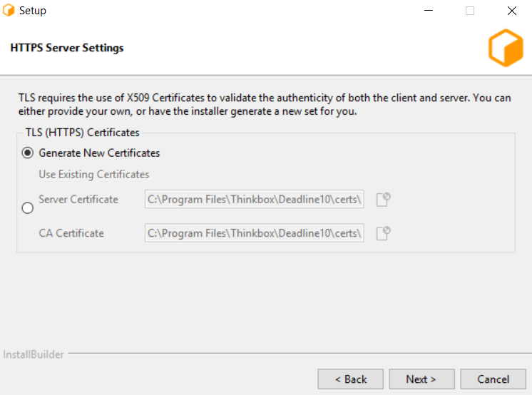Click the 'HTTPS Server Settings' heading

pyautogui.click(x=67, y=48)
